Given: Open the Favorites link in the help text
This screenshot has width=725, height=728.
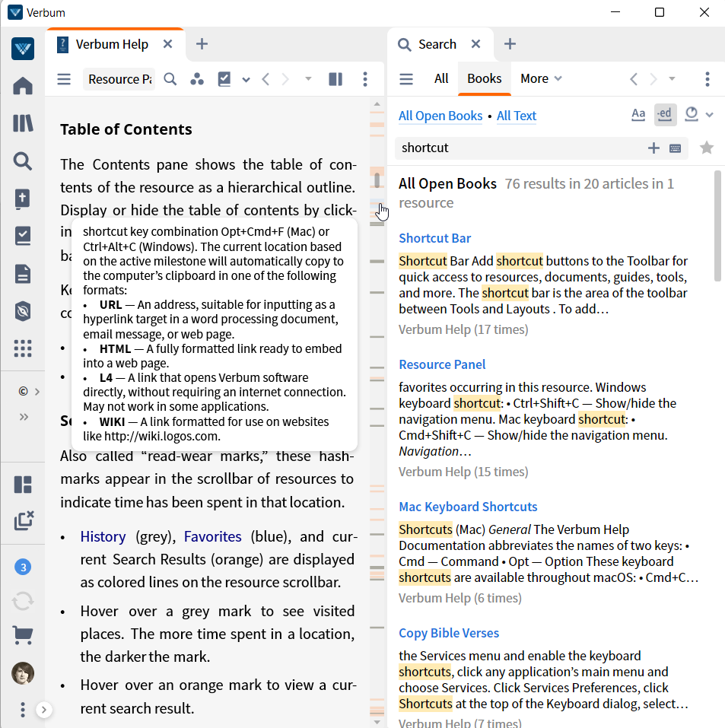Looking at the screenshot, I should 213,536.
